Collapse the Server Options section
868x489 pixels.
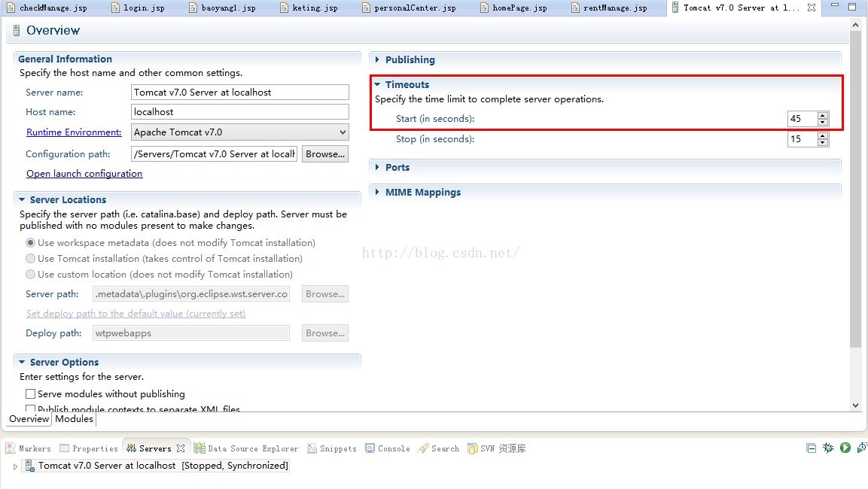(x=22, y=363)
